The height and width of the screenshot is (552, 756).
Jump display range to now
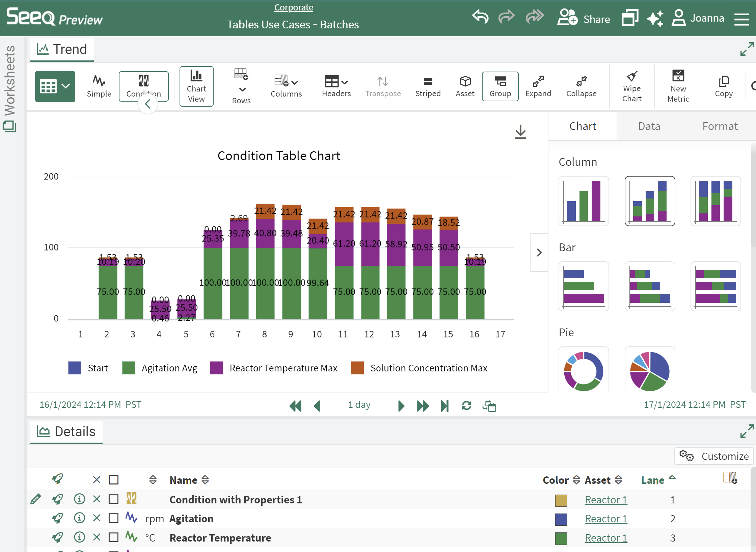[x=444, y=405]
